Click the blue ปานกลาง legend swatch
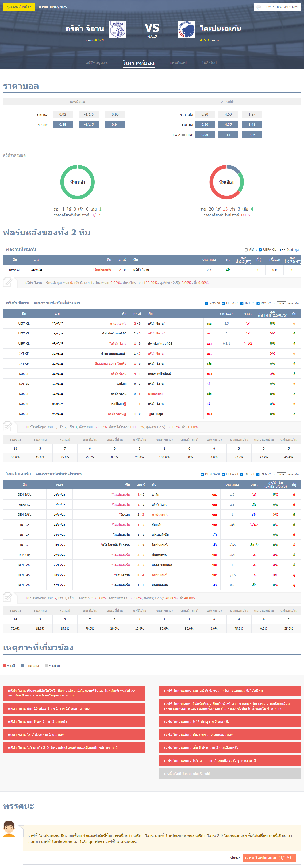 [22, 666]
